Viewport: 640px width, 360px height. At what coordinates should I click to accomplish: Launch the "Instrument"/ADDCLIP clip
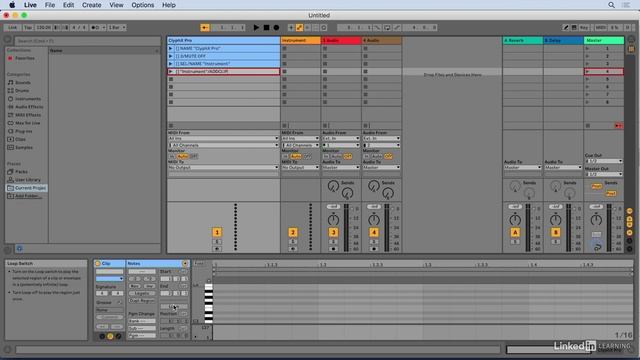[171, 71]
